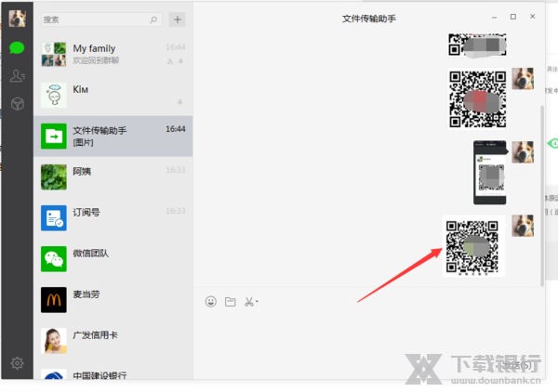Click the 文件传输助手 chat title
Screen dimensions: 558x392
tap(369, 19)
